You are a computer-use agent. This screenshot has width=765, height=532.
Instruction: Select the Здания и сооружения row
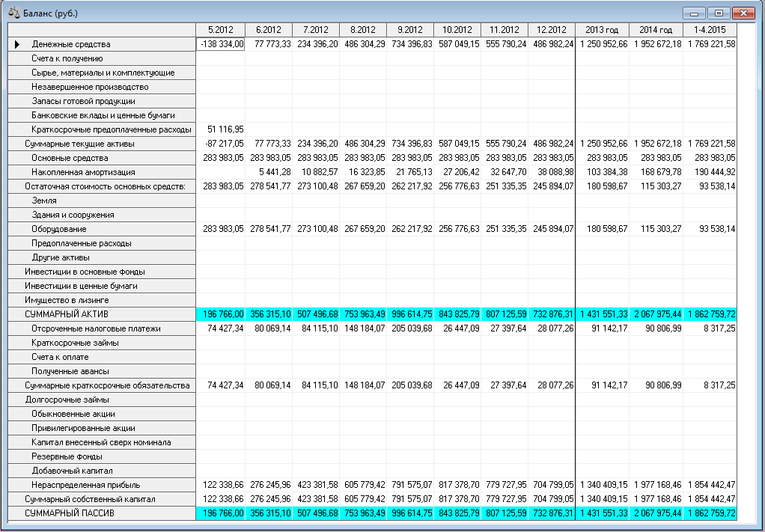coord(102,215)
